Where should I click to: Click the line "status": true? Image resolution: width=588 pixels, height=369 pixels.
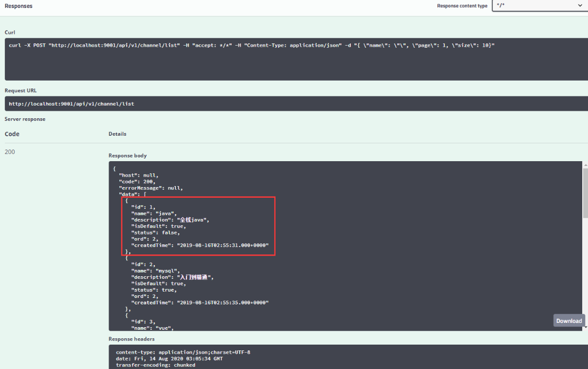(x=154, y=290)
